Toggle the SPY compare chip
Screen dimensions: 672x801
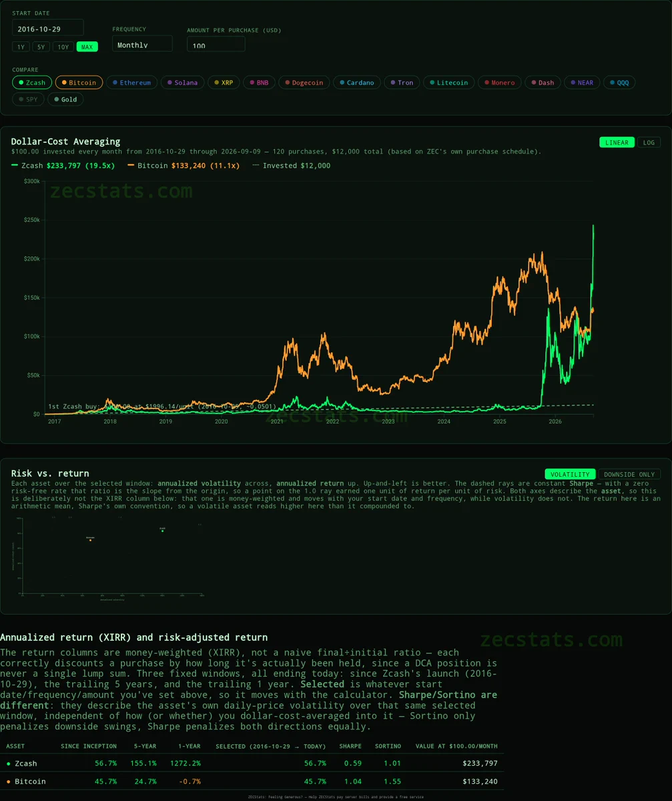[28, 99]
